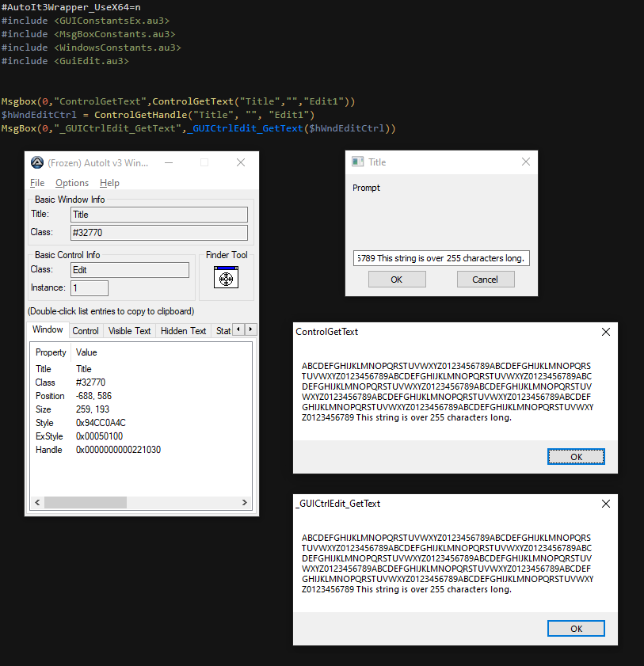Image resolution: width=644 pixels, height=666 pixels.
Task: Click the Prompt dialog text input box
Action: pyautogui.click(x=441, y=258)
